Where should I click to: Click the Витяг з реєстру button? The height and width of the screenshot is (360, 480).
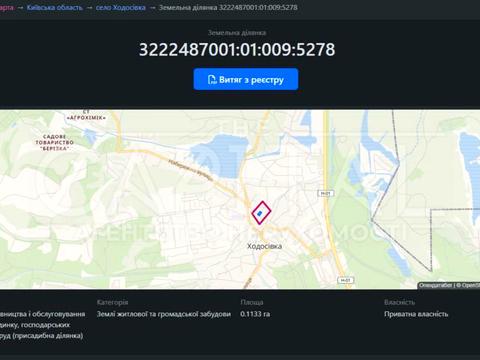(x=246, y=79)
